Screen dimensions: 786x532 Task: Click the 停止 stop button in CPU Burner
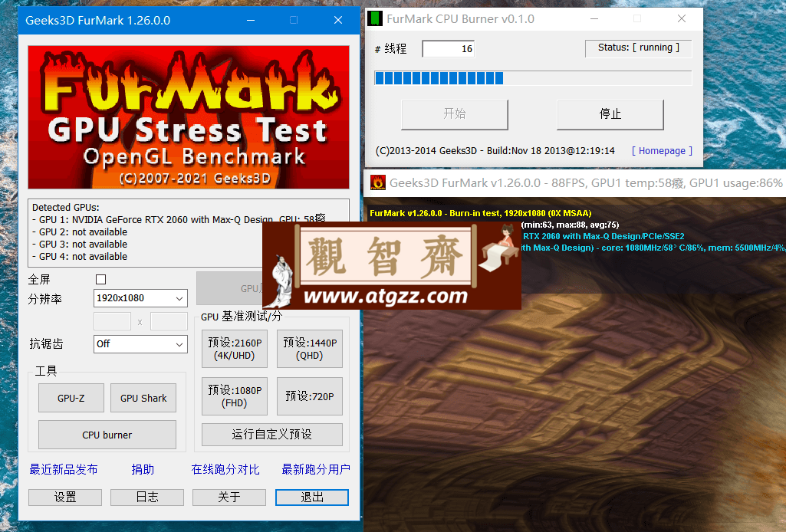(610, 114)
